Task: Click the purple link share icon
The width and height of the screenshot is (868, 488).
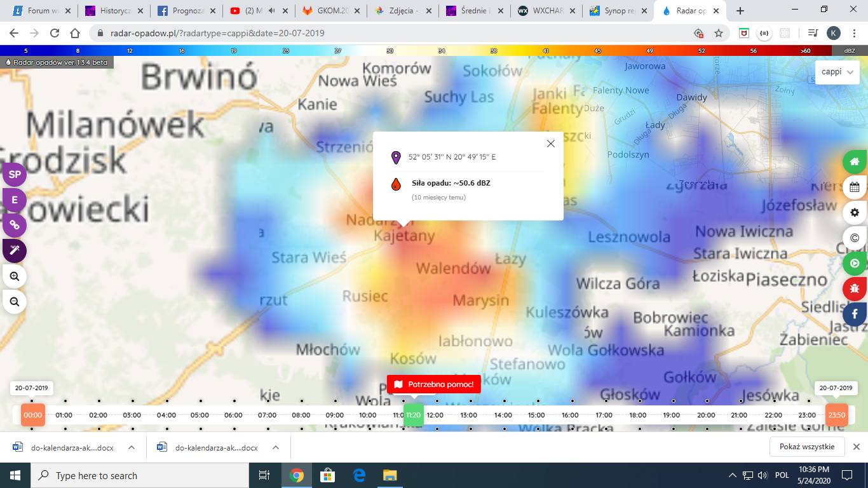Action: pyautogui.click(x=15, y=225)
